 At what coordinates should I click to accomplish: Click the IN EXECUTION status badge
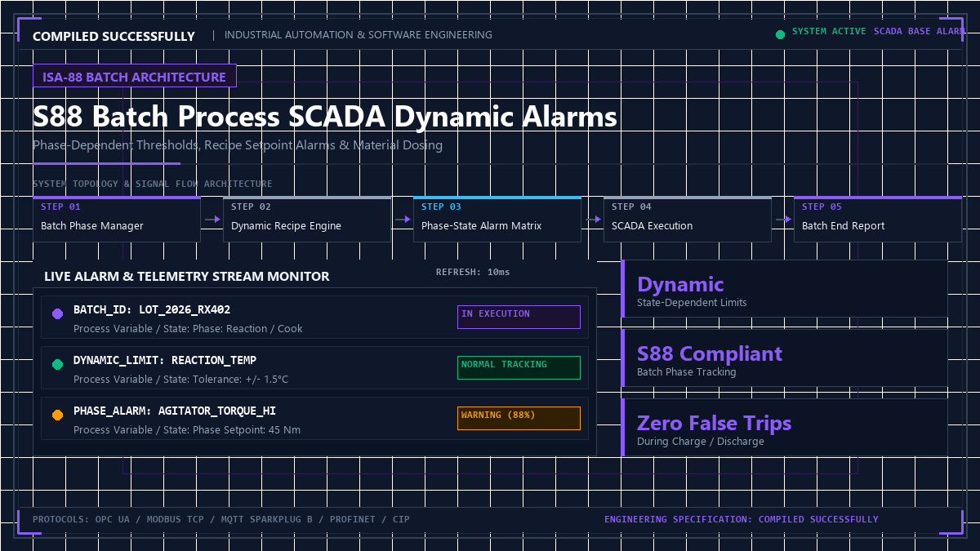pos(519,317)
